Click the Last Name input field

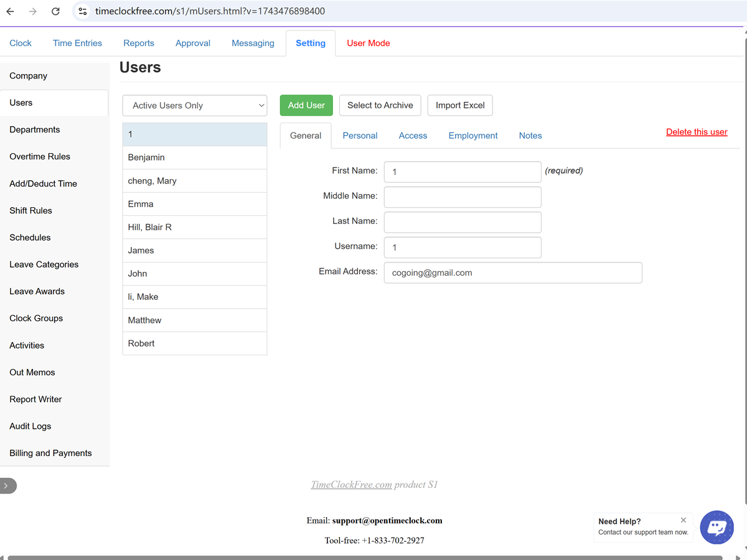[x=463, y=222]
